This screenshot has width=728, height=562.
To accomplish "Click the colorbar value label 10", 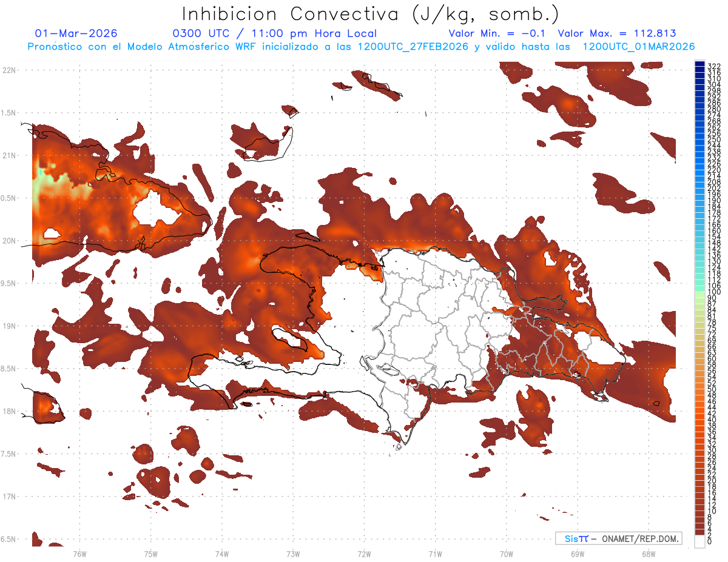I will 712,511.
